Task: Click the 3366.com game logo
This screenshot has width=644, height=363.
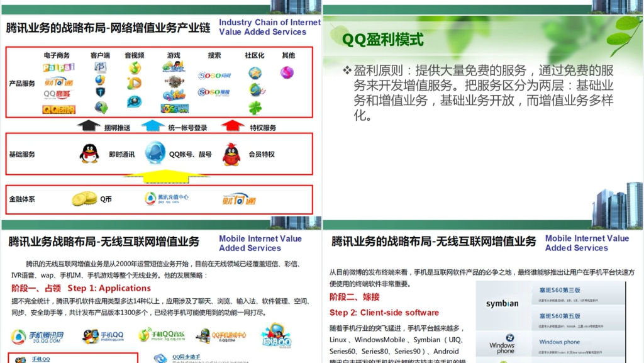Action: tap(175, 109)
